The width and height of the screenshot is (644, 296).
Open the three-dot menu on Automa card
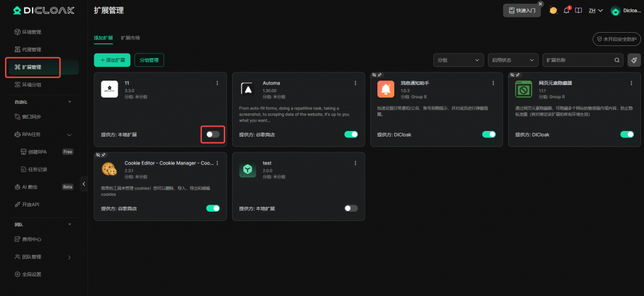point(355,83)
